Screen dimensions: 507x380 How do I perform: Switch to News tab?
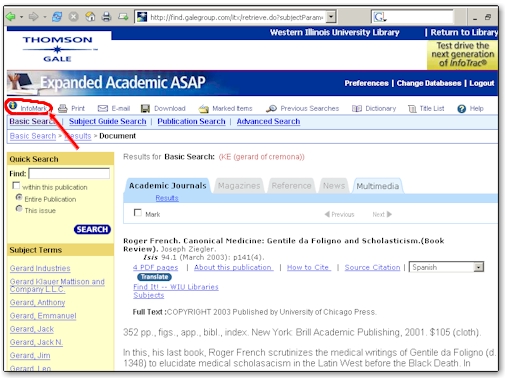coord(334,186)
